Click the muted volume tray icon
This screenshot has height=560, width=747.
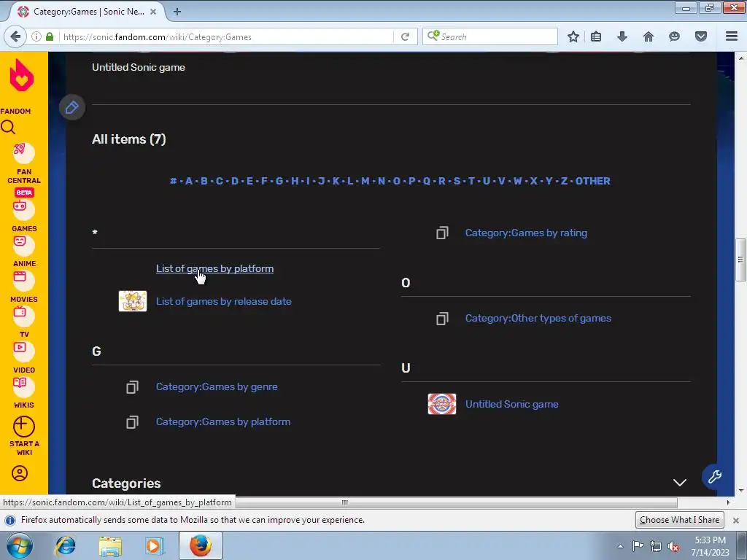pos(673,547)
